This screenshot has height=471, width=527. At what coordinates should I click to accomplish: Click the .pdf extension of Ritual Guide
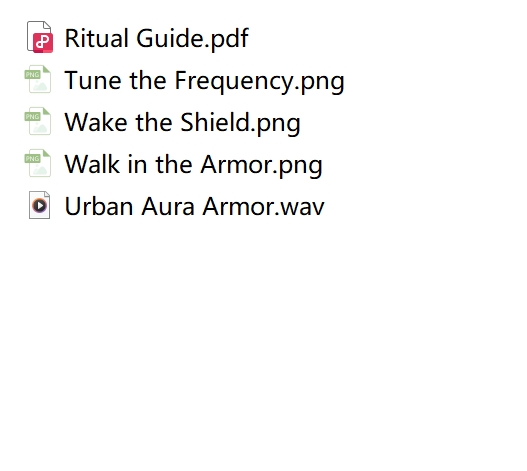click(227, 38)
